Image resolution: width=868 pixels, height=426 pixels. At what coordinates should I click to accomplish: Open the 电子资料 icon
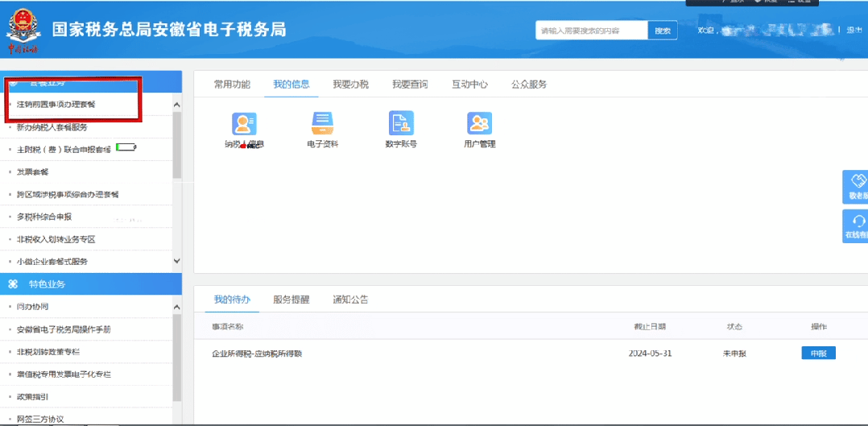(322, 123)
